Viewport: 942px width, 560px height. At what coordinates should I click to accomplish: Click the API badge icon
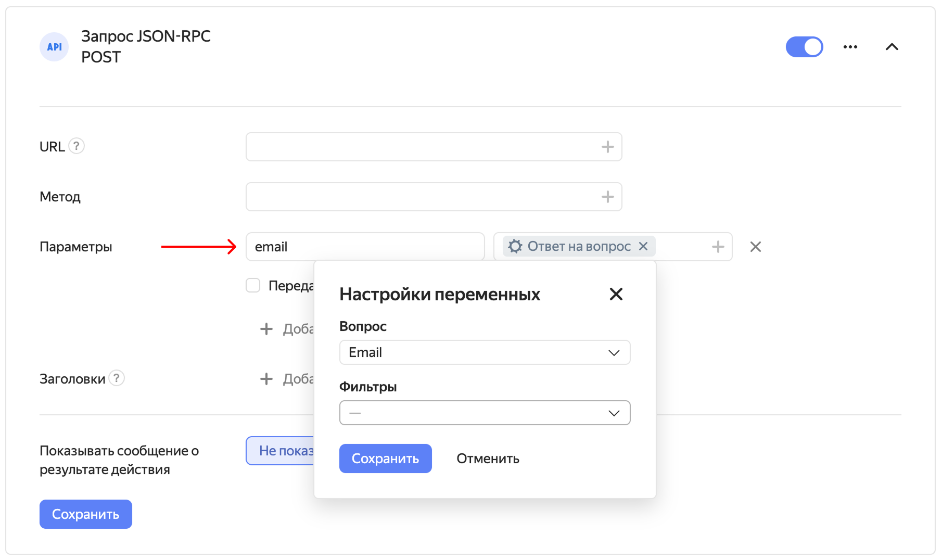tap(54, 47)
